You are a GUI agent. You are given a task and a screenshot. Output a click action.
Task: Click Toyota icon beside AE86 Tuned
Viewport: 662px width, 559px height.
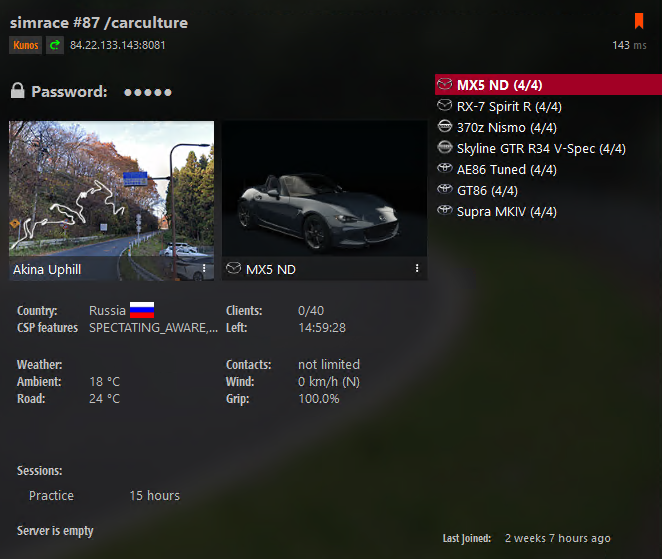click(445, 168)
